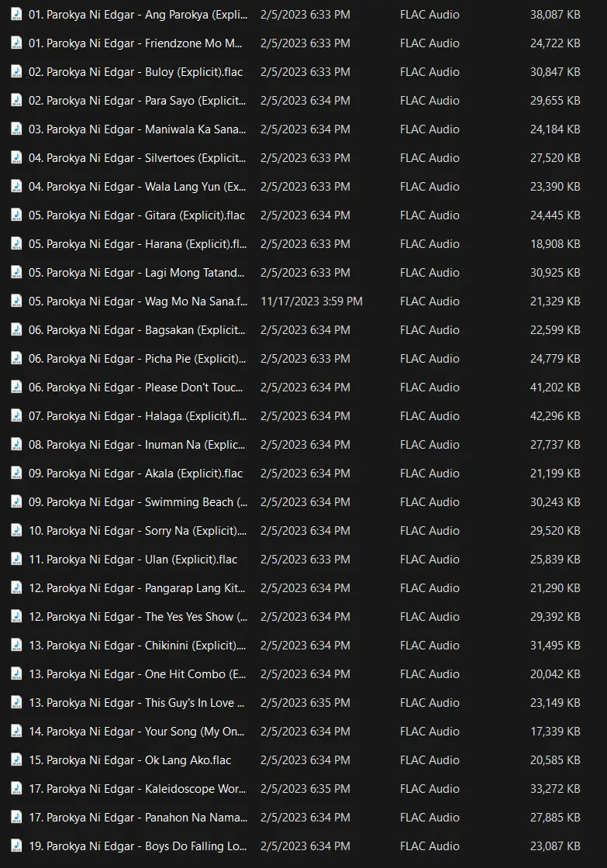607x868 pixels.
Task: Select the icon next to Picha Pie
Action: 16,359
